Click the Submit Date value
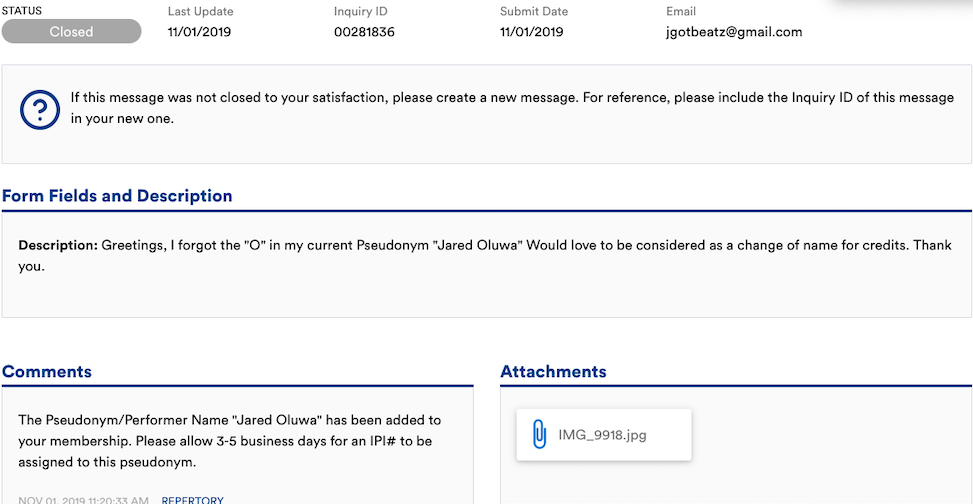This screenshot has width=973, height=504. coord(531,31)
